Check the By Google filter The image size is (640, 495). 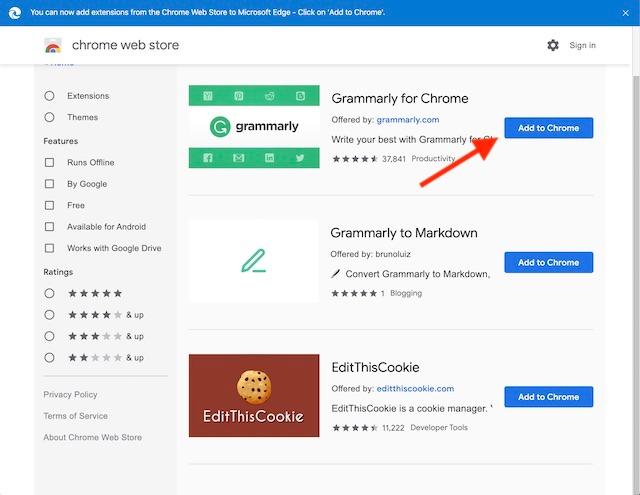click(x=49, y=184)
